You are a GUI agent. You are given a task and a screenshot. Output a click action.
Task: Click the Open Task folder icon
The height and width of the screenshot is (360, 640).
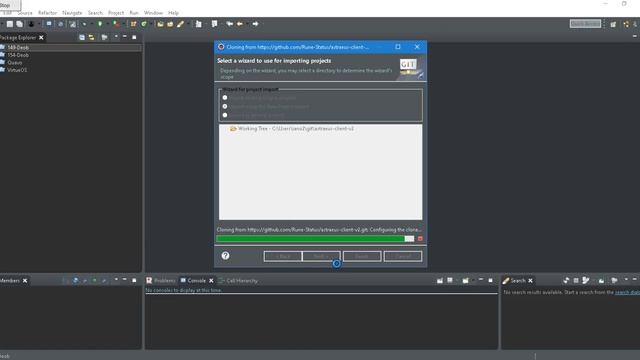point(170,24)
